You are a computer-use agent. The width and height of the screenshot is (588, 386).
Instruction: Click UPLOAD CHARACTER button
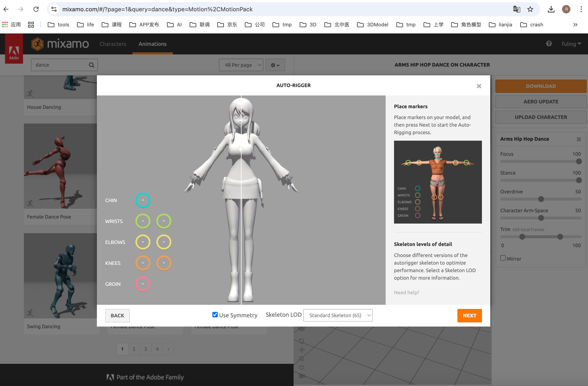[540, 117]
